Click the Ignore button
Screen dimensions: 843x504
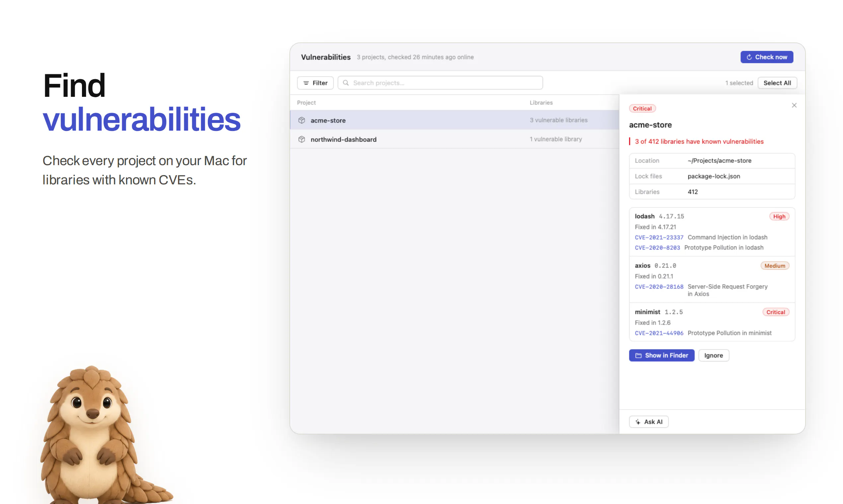(x=714, y=355)
